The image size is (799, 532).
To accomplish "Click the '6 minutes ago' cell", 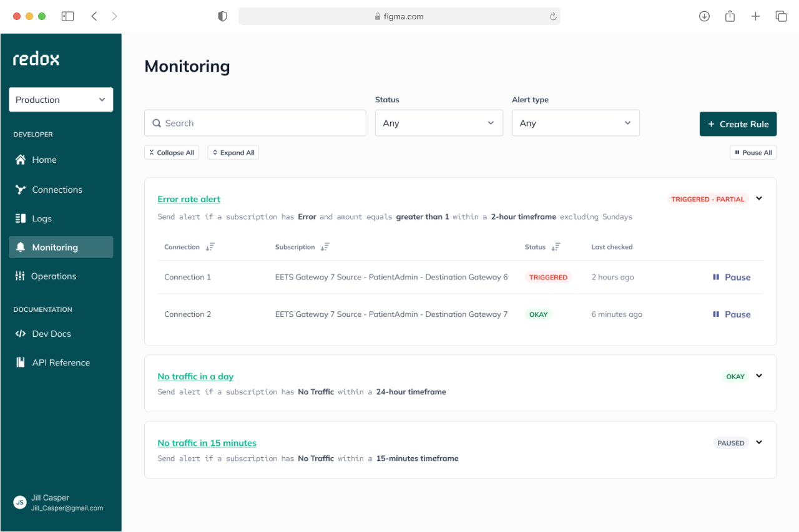I will (x=617, y=314).
